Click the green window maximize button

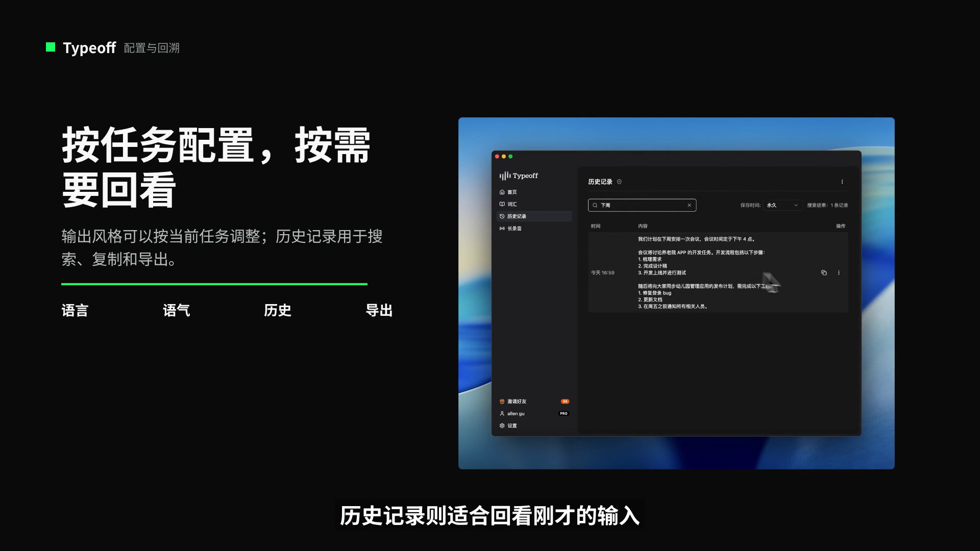tap(510, 157)
